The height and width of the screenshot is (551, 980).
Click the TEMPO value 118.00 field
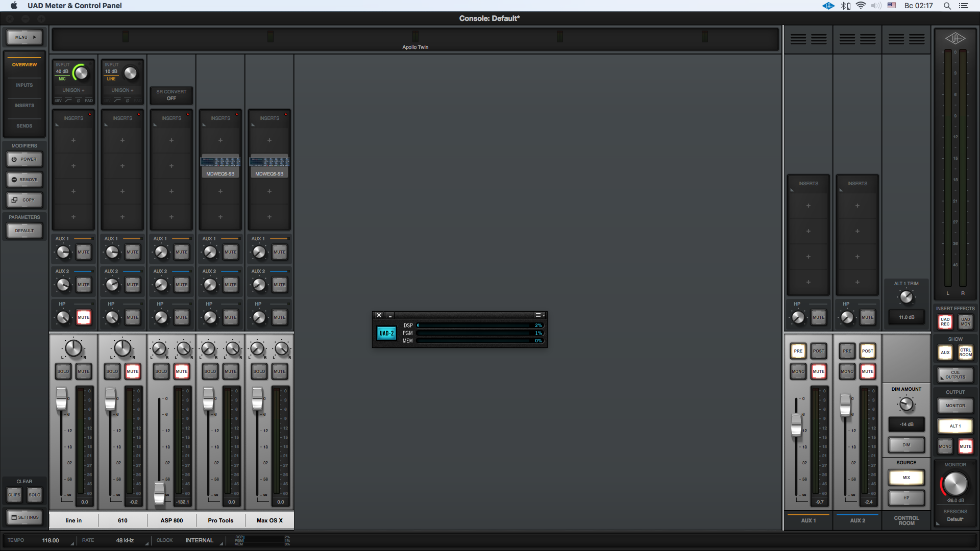[51, 540]
